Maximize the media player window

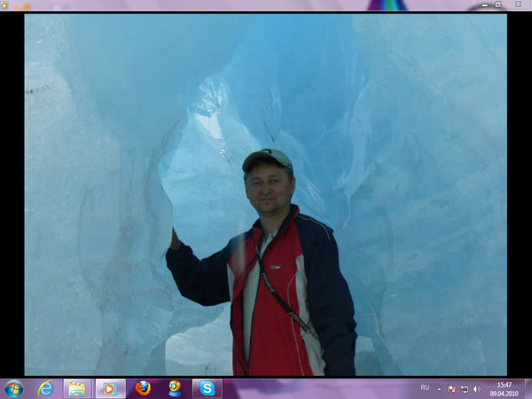[x=499, y=4]
